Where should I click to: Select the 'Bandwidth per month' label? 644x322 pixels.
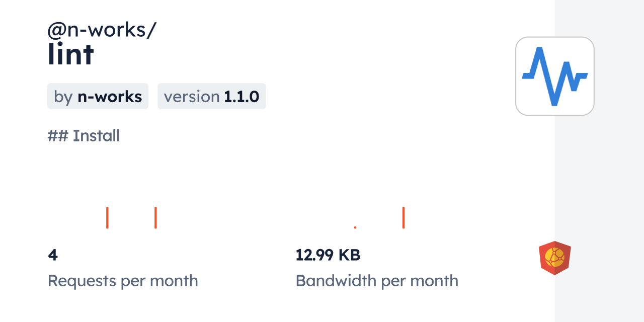[377, 281]
